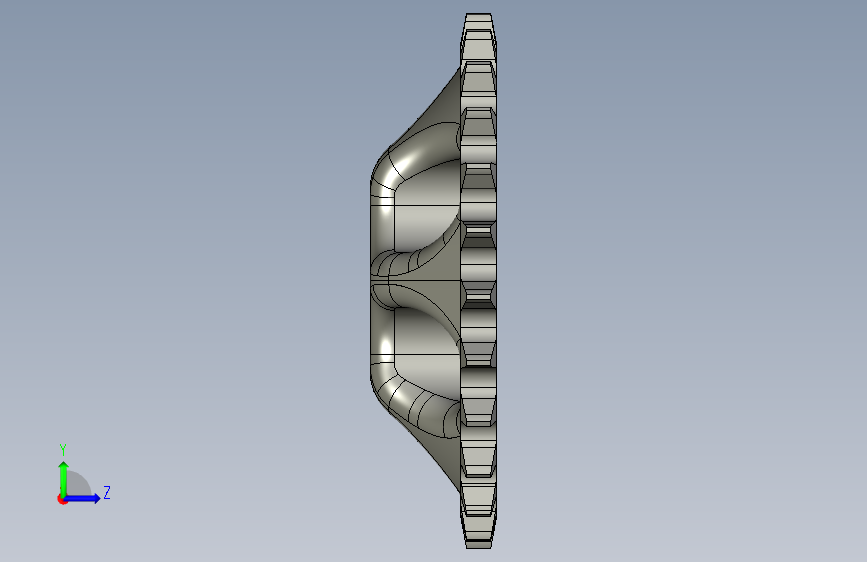
Task: Click the Z label of the triad
Action: (107, 492)
